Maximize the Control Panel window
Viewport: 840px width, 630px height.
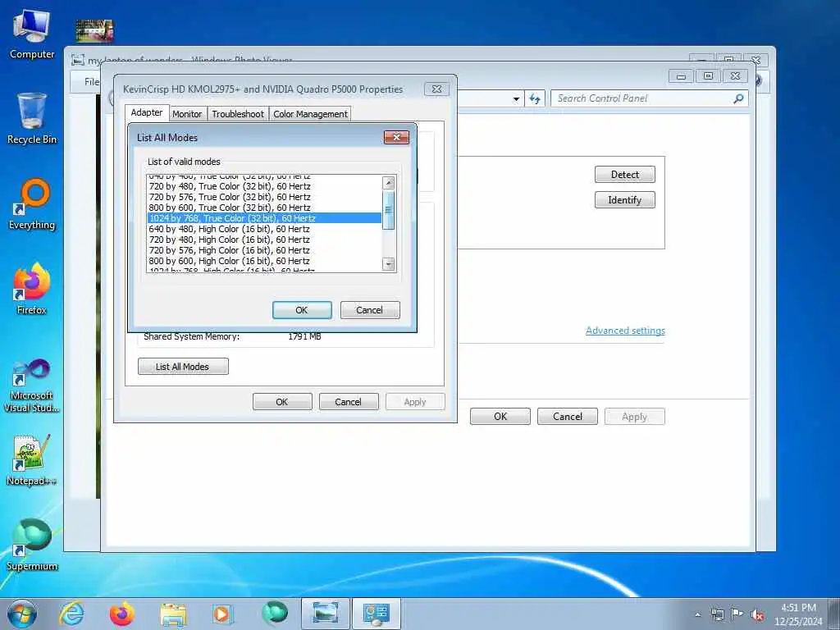pos(708,76)
